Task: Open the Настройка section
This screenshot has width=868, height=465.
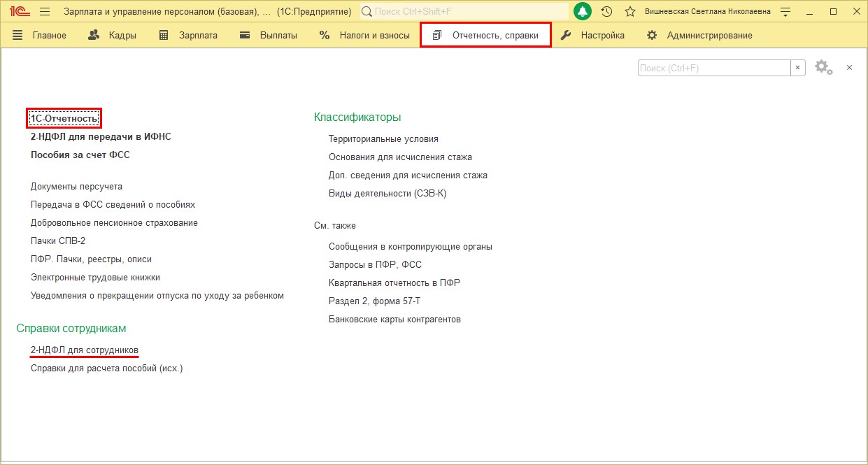Action: 593,36
